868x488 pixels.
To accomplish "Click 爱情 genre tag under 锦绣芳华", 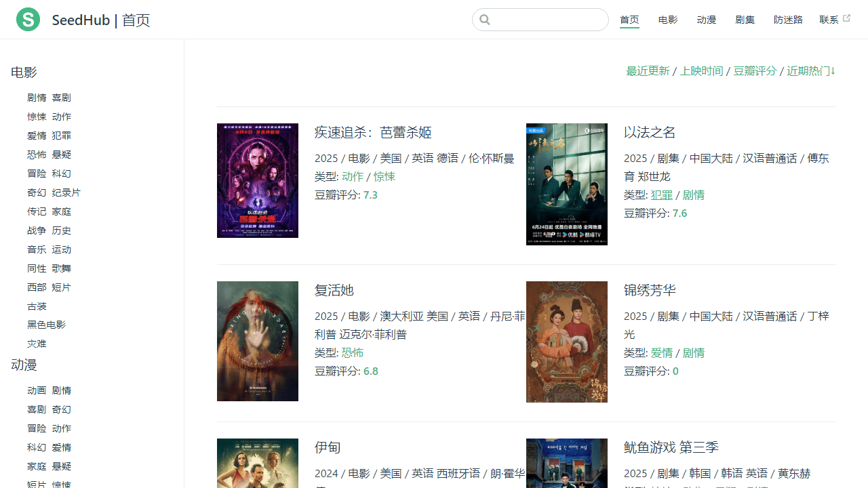I will pyautogui.click(x=662, y=352).
